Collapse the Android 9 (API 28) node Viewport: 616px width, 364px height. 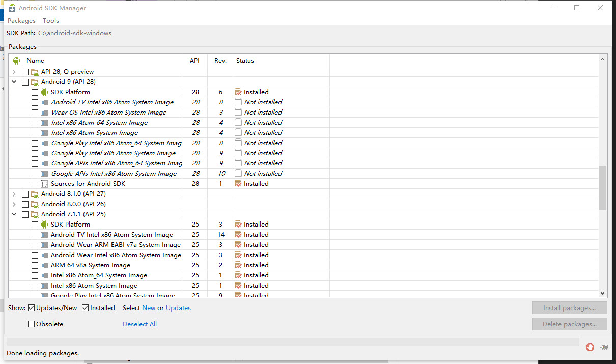[x=14, y=82]
